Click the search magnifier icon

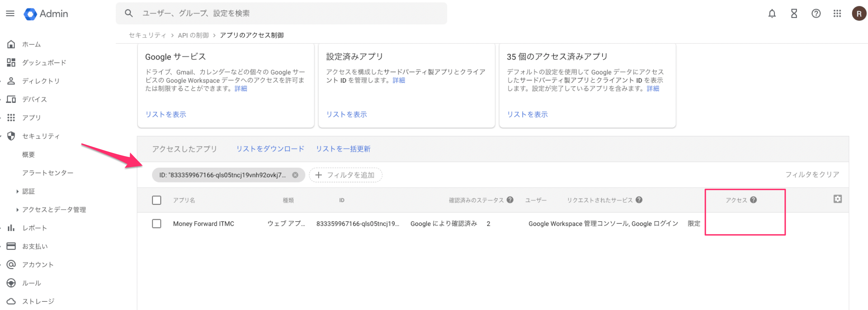128,13
